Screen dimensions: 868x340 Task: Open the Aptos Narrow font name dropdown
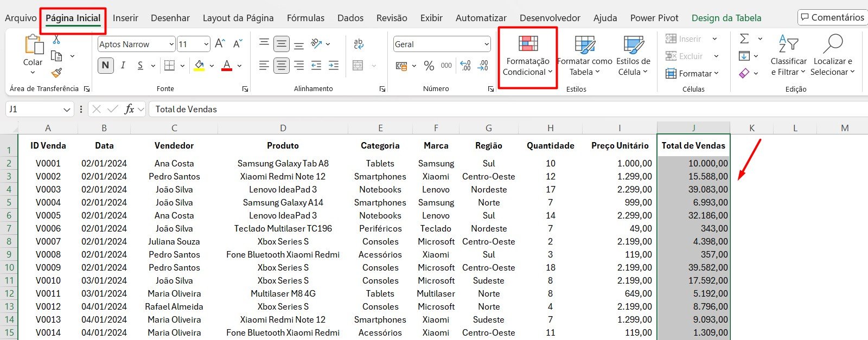pyautogui.click(x=172, y=44)
